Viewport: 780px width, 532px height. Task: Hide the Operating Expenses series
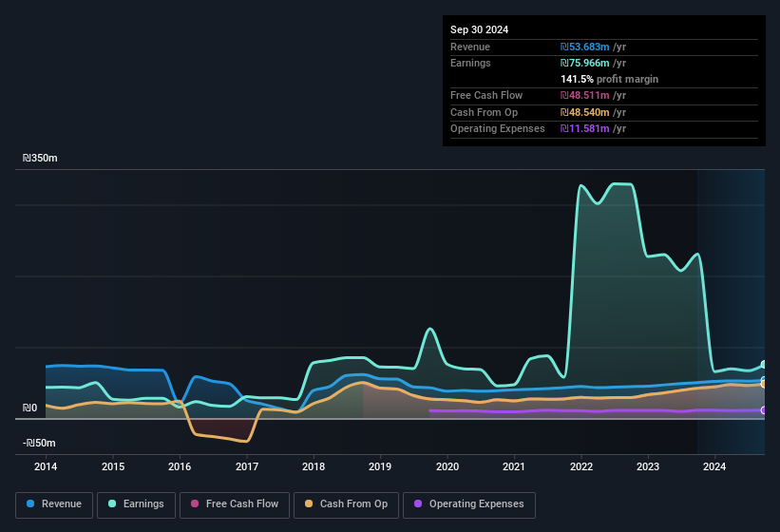[468, 504]
